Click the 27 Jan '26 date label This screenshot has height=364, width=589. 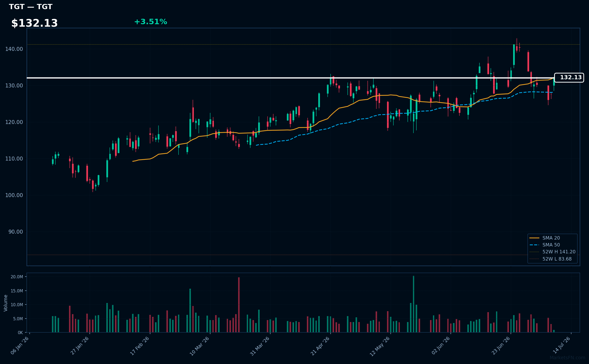pyautogui.click(x=80, y=345)
